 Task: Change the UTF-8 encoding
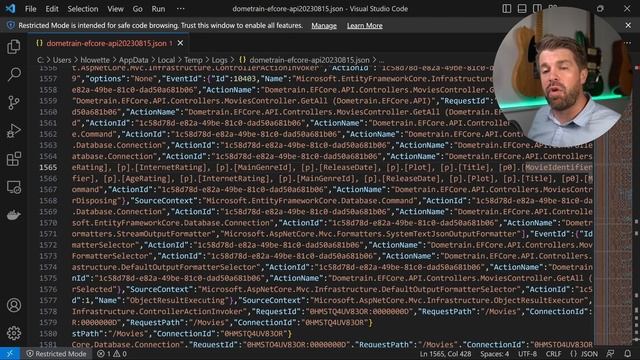coord(527,354)
